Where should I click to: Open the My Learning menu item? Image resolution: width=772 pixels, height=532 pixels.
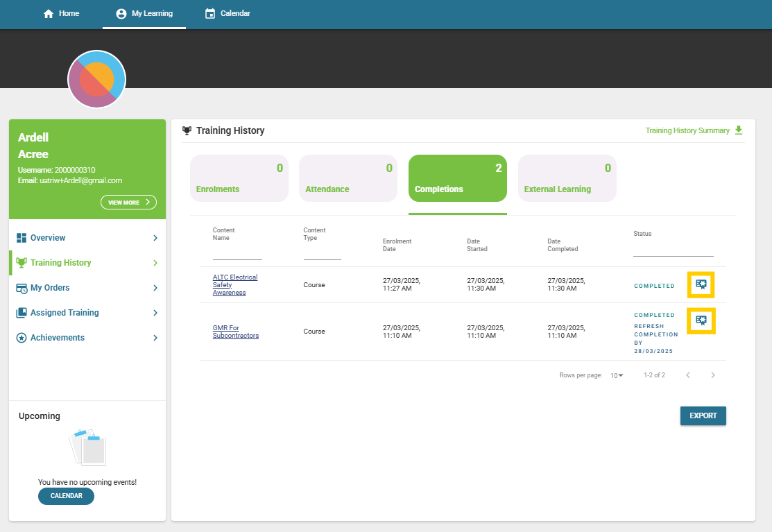click(144, 14)
